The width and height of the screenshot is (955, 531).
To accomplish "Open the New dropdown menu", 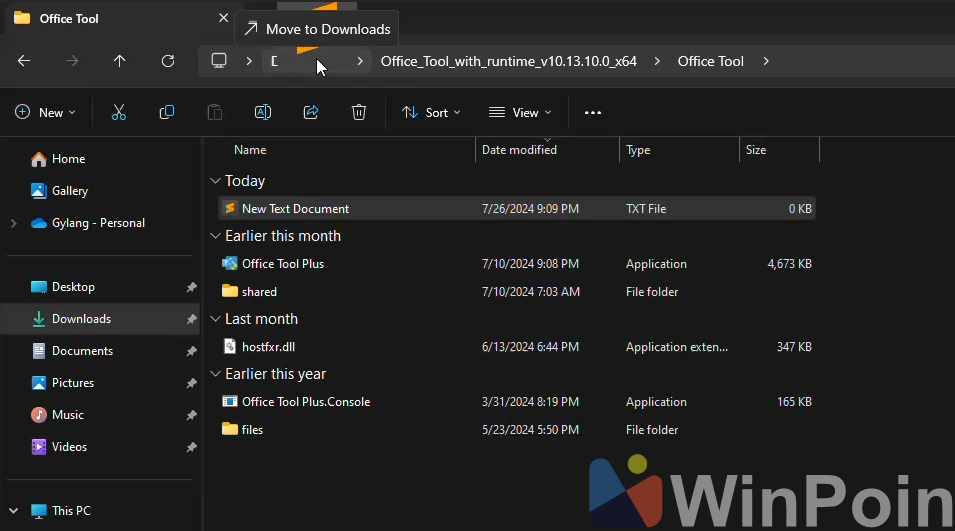I will 46,113.
